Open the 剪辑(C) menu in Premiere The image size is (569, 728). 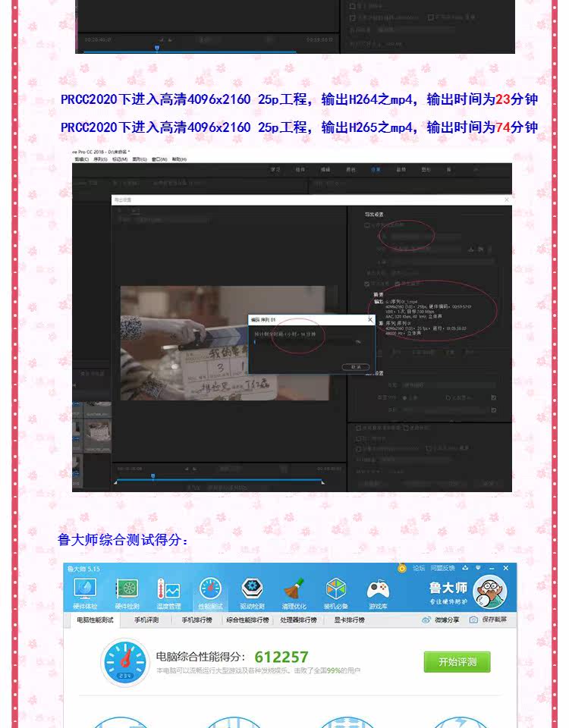point(81,159)
